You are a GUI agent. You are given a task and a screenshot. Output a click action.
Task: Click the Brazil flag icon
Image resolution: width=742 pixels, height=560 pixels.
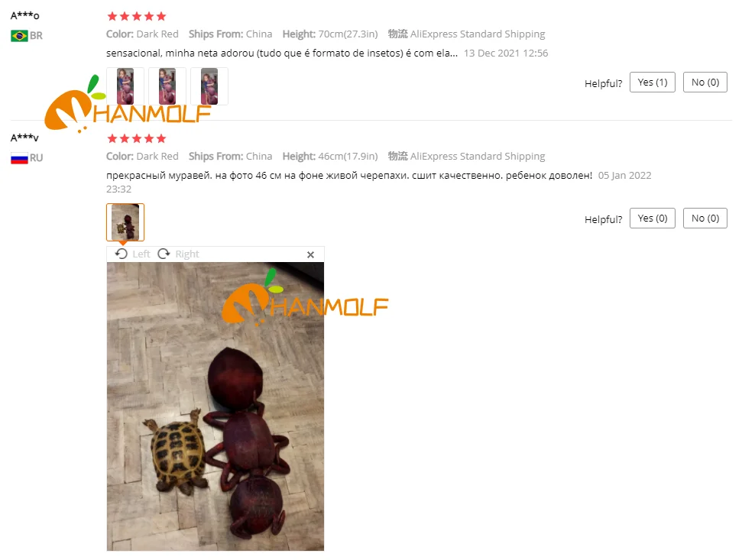pyautogui.click(x=19, y=35)
